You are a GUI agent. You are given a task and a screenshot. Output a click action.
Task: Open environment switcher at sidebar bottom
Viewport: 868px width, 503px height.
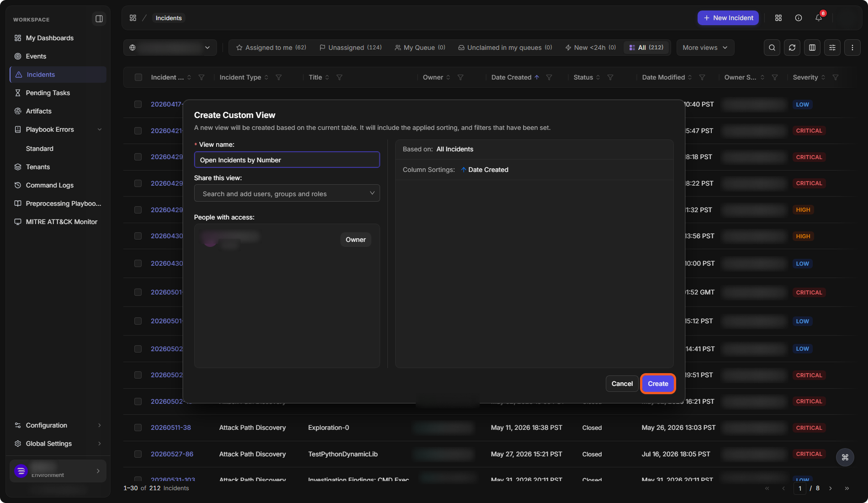pyautogui.click(x=58, y=471)
